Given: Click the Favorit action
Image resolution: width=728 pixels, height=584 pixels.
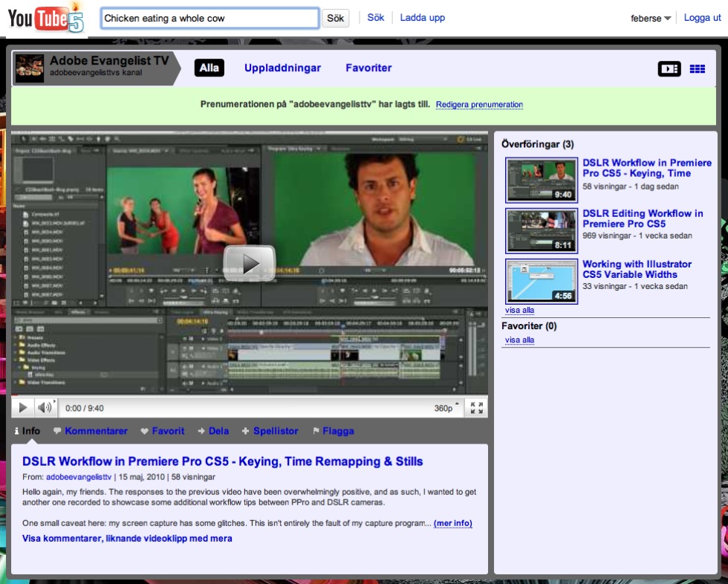Looking at the screenshot, I should [x=168, y=431].
